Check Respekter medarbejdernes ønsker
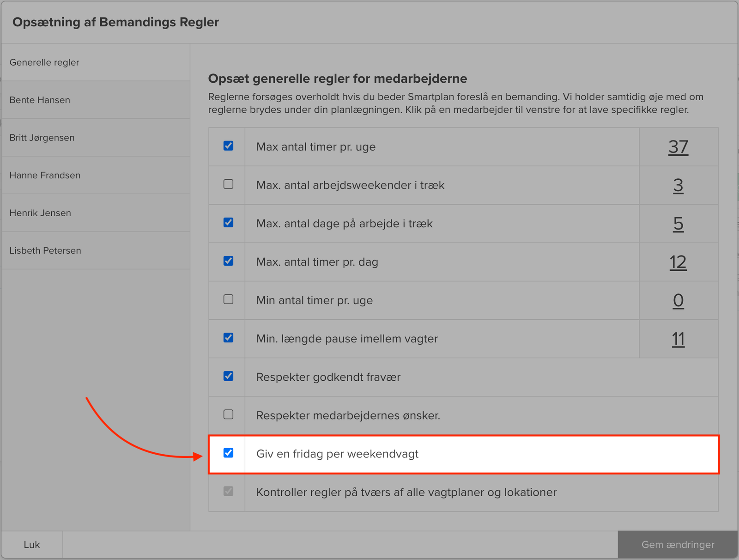This screenshot has width=739, height=560. 228,414
